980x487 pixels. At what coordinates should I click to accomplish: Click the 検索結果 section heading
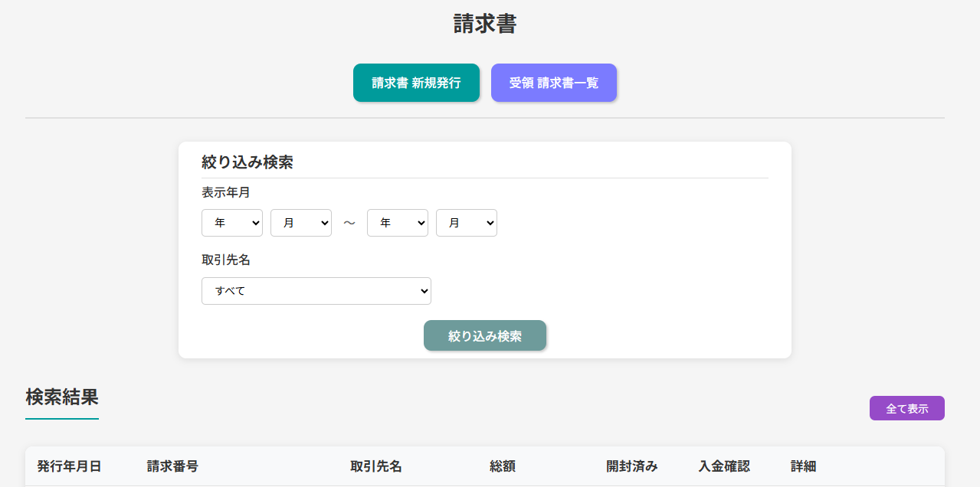point(62,397)
